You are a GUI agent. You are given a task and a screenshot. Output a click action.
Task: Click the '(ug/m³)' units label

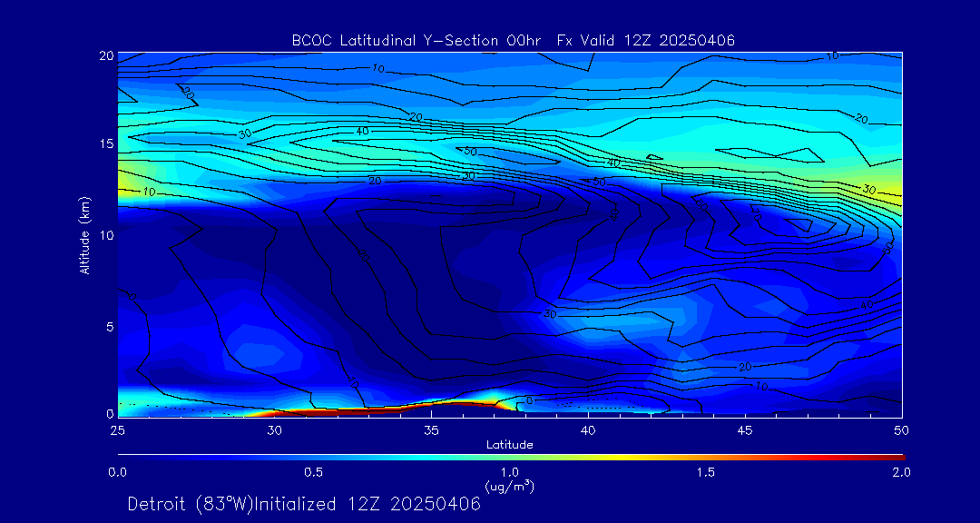coord(510,486)
